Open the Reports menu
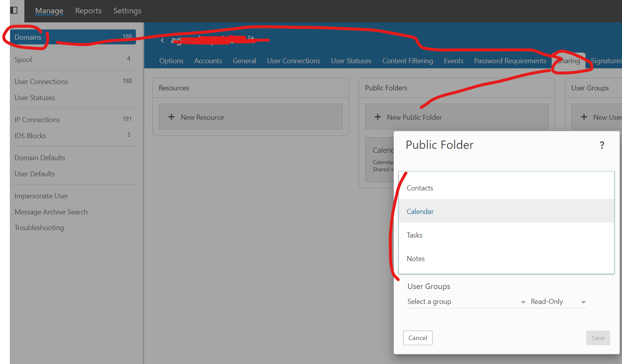The width and height of the screenshot is (622, 364). [88, 11]
